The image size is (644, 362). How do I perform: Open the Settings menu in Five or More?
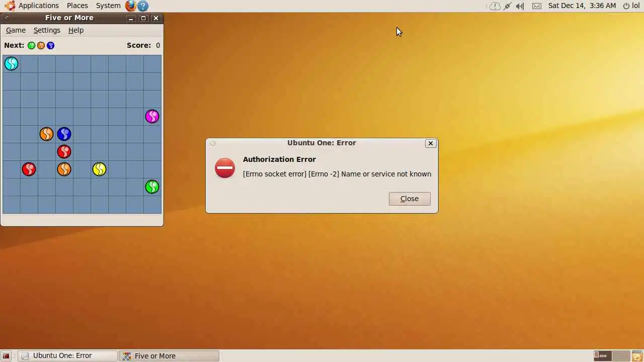pyautogui.click(x=47, y=30)
